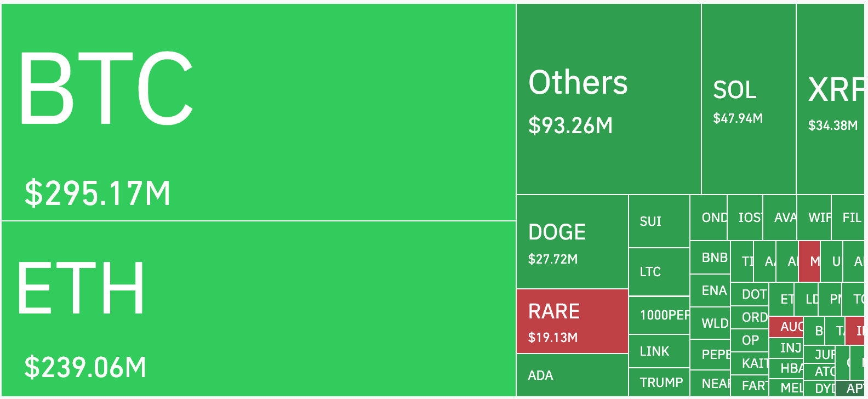Select the ADA tile
Screen dimensions: 868x399
572,375
